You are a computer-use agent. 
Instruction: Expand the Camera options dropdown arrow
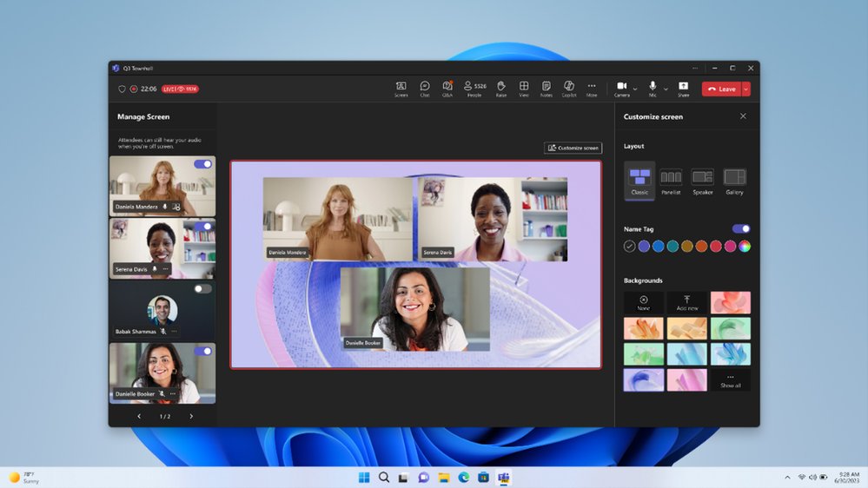[635, 89]
